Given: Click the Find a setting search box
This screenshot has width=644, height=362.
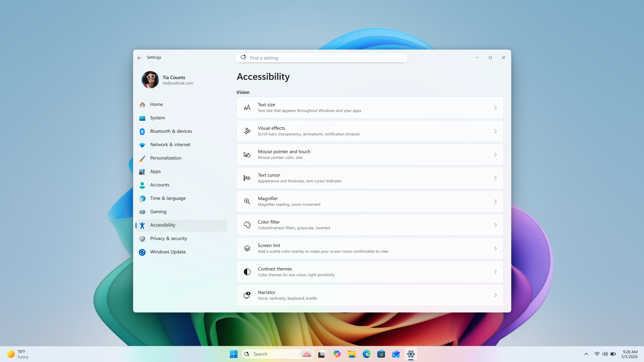Looking at the screenshot, I should click(322, 58).
